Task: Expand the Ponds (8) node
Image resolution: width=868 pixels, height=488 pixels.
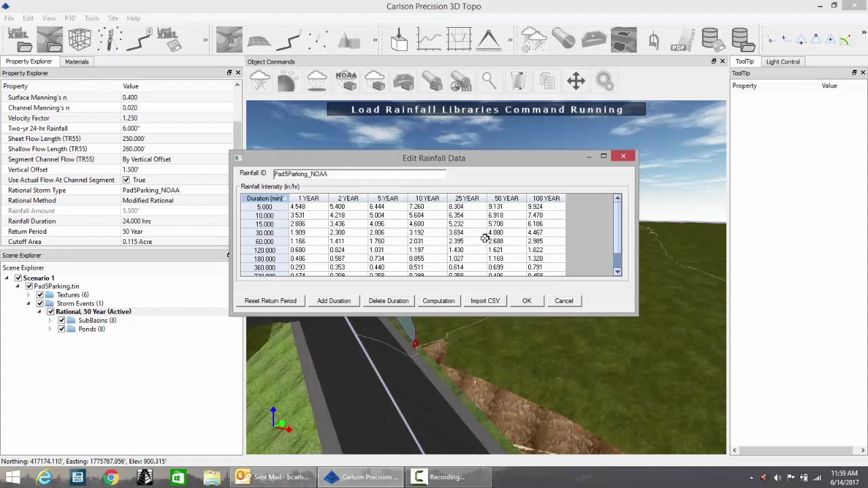Action: (x=50, y=329)
